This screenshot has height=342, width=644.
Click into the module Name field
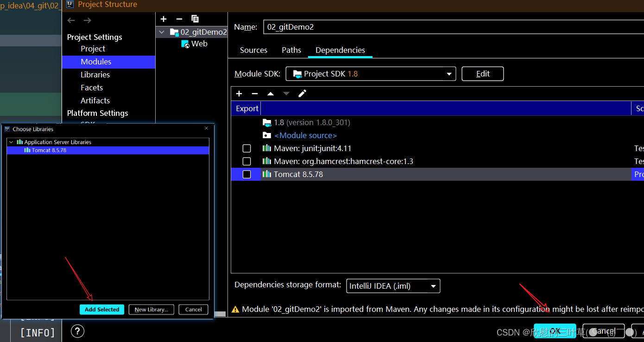[x=454, y=27]
